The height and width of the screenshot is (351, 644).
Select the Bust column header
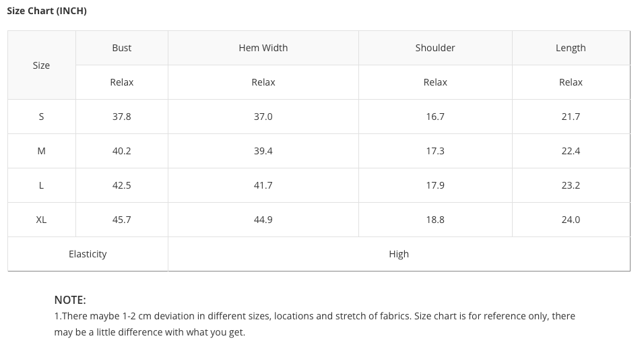coord(122,48)
